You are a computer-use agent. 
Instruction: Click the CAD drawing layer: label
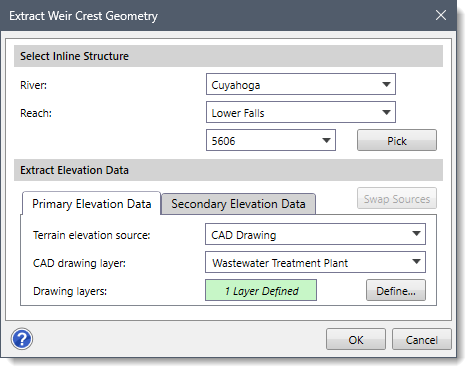[x=79, y=263]
